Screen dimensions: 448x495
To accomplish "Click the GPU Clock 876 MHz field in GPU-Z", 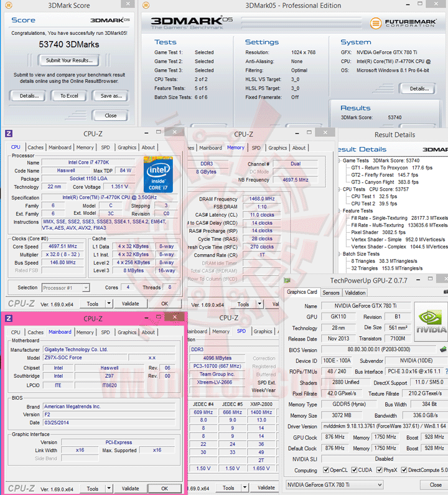I will pyautogui.click(x=335, y=437).
